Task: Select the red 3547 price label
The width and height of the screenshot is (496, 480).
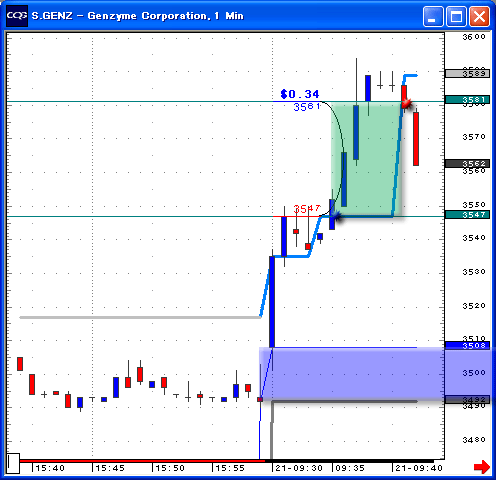Action: coord(307,209)
